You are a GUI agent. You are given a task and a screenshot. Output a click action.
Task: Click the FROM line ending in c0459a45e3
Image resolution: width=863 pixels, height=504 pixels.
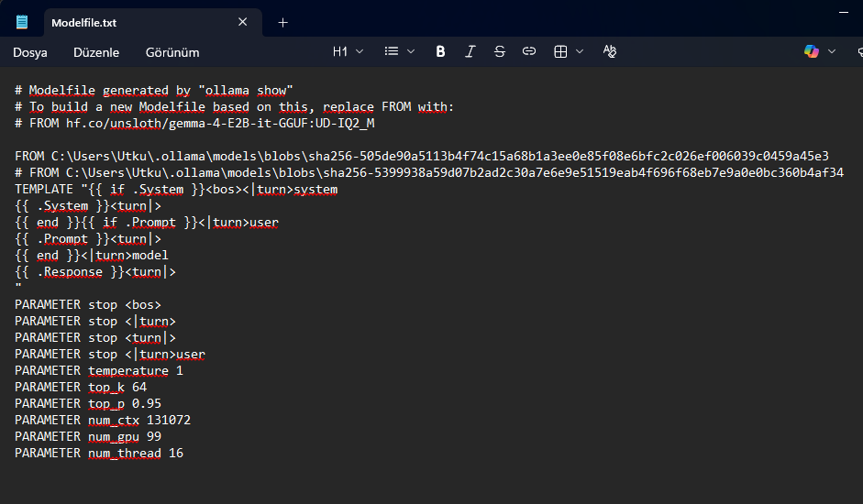422,157
